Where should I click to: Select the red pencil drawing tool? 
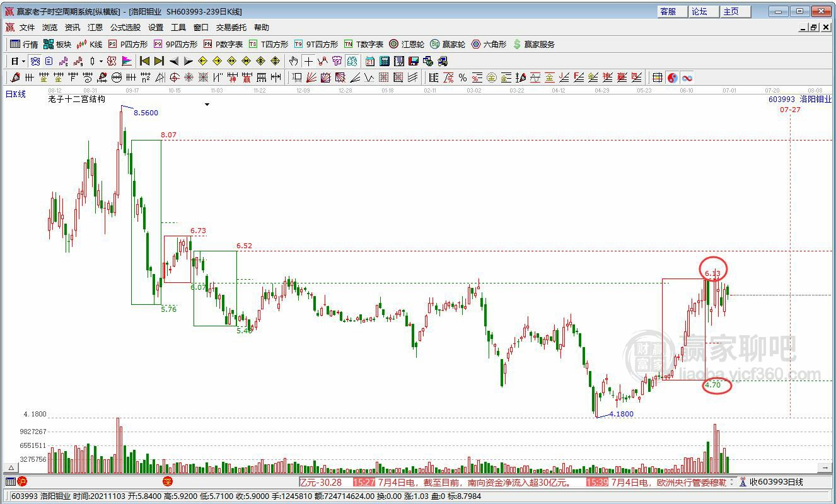15,77
